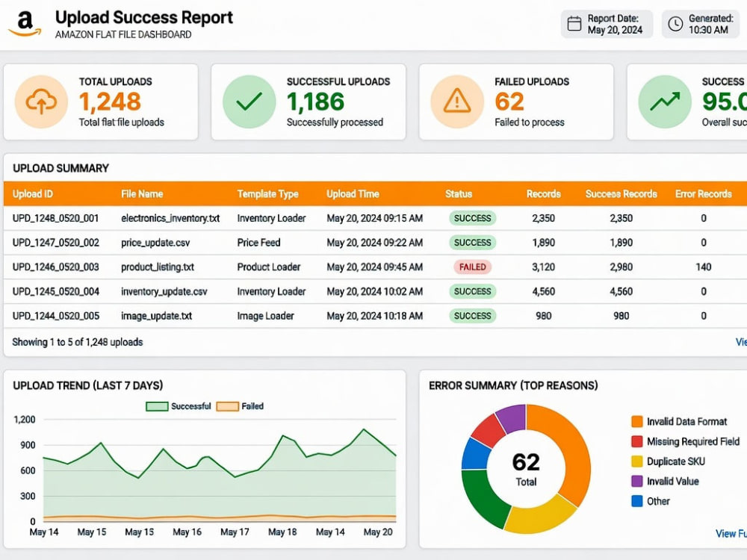Click SUCCESS badge in image_update.txt row
The height and width of the screenshot is (560, 747).
pyautogui.click(x=472, y=316)
